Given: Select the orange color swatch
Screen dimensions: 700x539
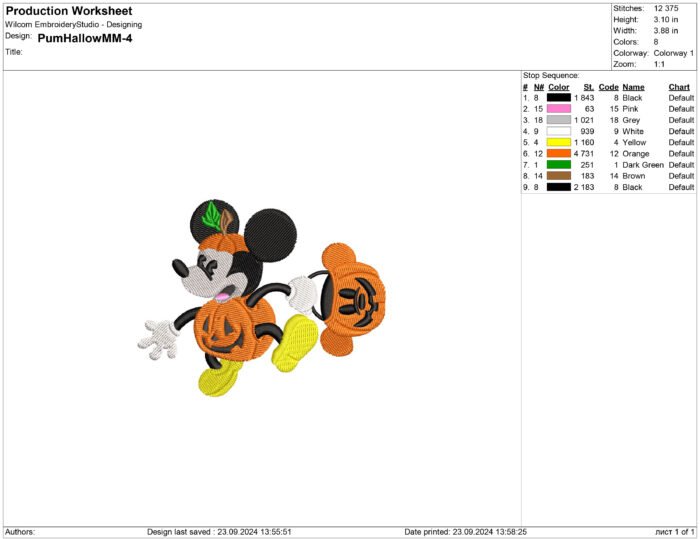Looking at the screenshot, I should tap(558, 153).
